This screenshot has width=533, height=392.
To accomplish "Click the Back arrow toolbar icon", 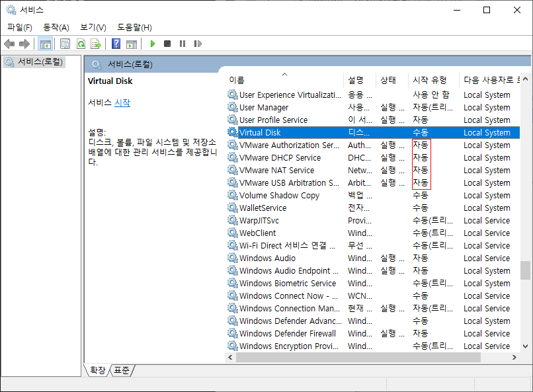I will point(9,44).
